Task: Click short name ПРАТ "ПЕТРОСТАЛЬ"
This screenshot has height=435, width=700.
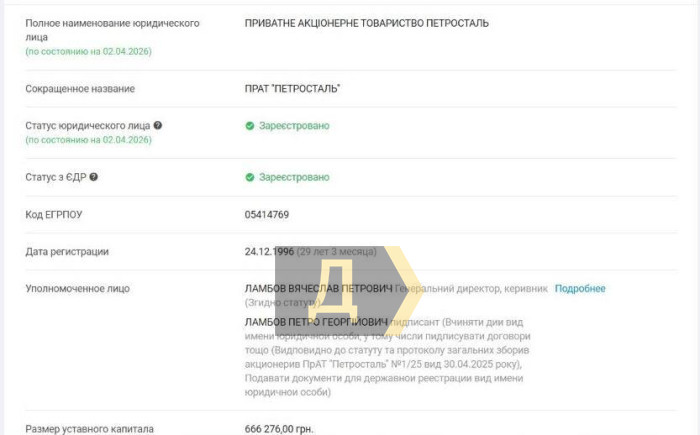Action: [x=292, y=89]
